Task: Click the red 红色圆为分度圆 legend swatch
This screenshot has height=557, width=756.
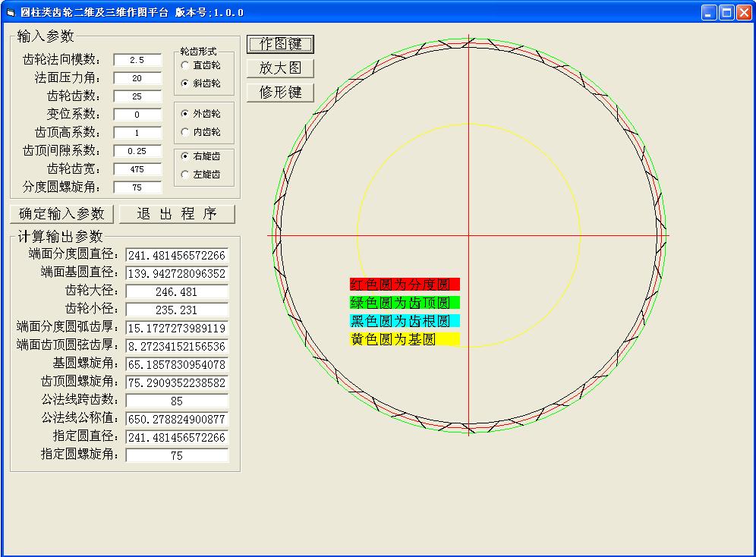Action: [x=405, y=285]
